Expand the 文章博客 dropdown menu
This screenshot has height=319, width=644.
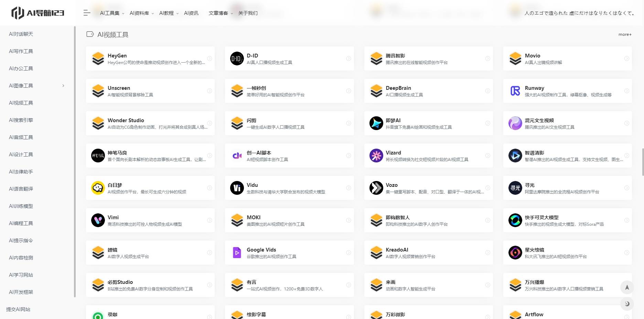[221, 13]
